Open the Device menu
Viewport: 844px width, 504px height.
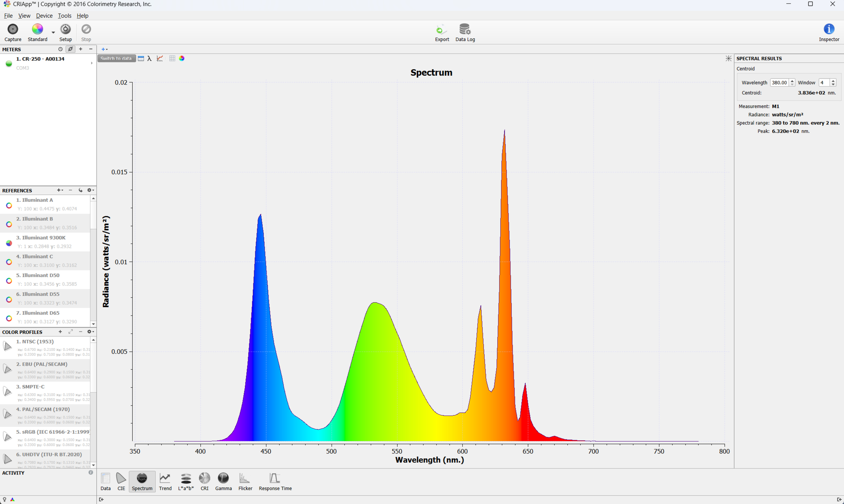coord(44,16)
